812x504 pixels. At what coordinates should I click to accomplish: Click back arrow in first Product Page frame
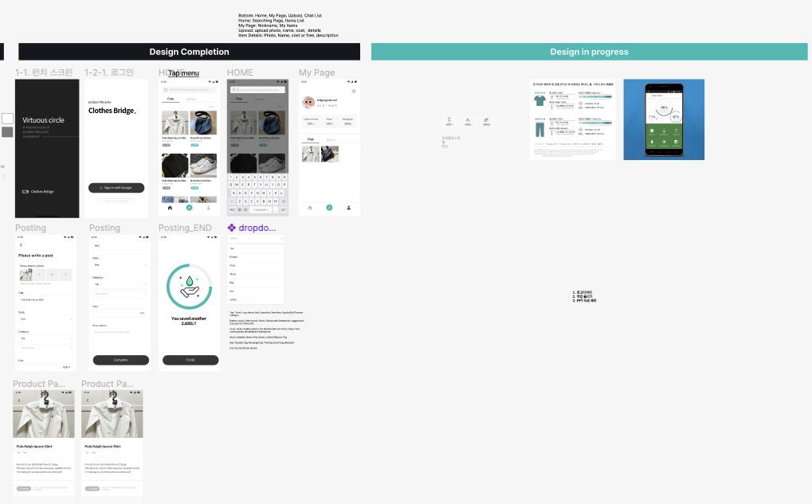coord(19,400)
